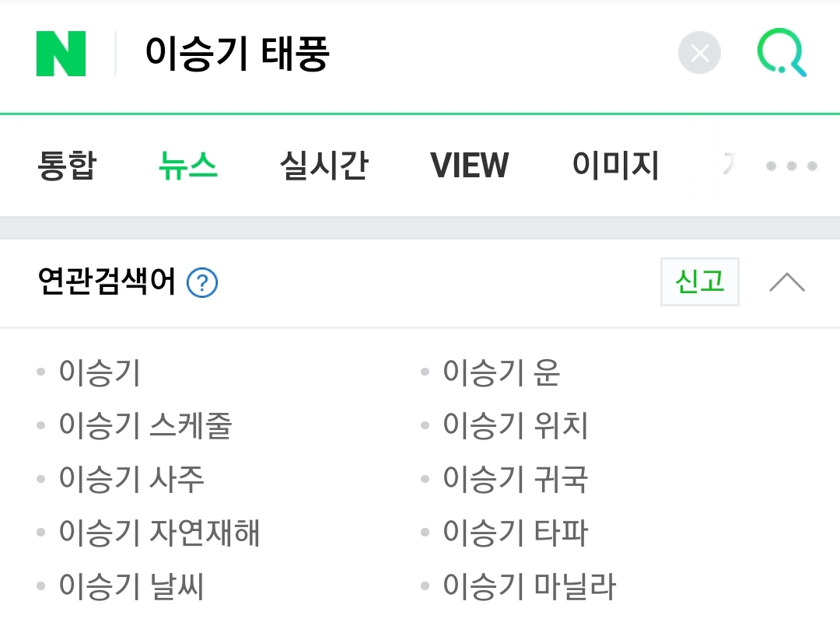Viewport: 840px width, 622px height.
Task: Tap the ellipsis icon for more search tabs
Action: coord(790,166)
